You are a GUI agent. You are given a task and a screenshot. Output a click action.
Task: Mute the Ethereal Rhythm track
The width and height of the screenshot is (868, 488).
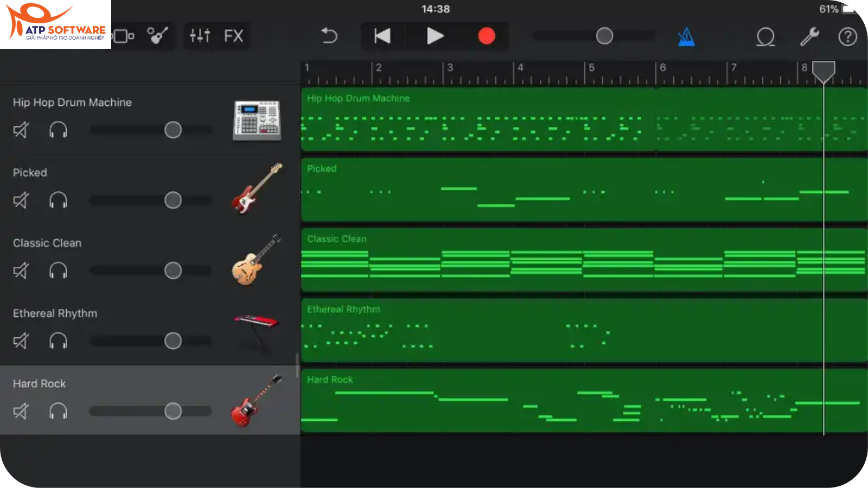tap(21, 341)
